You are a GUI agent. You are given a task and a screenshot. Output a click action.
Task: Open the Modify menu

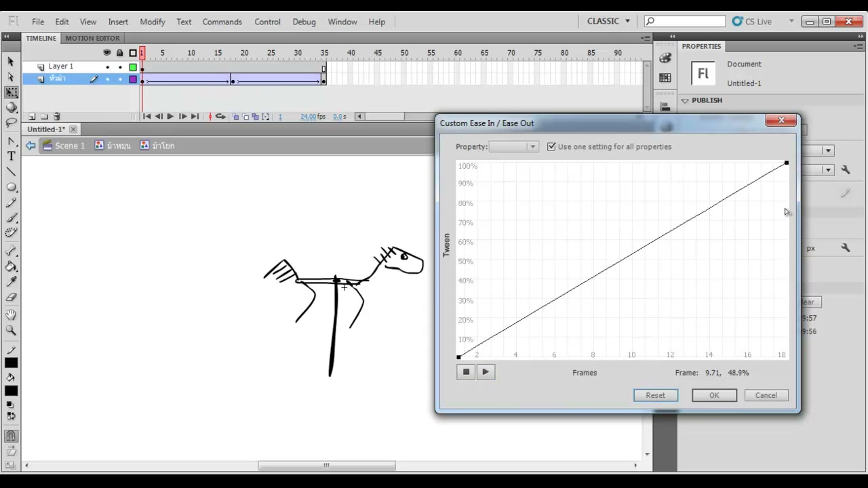(153, 22)
